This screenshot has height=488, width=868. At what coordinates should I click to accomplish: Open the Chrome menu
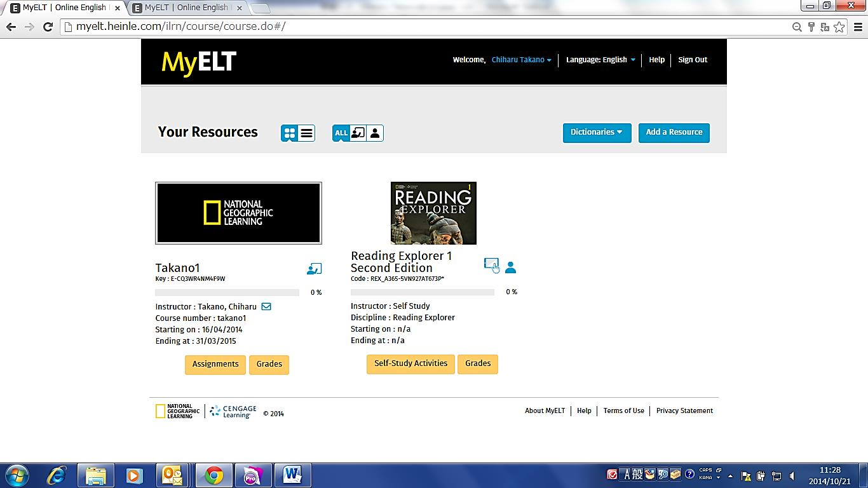[858, 27]
